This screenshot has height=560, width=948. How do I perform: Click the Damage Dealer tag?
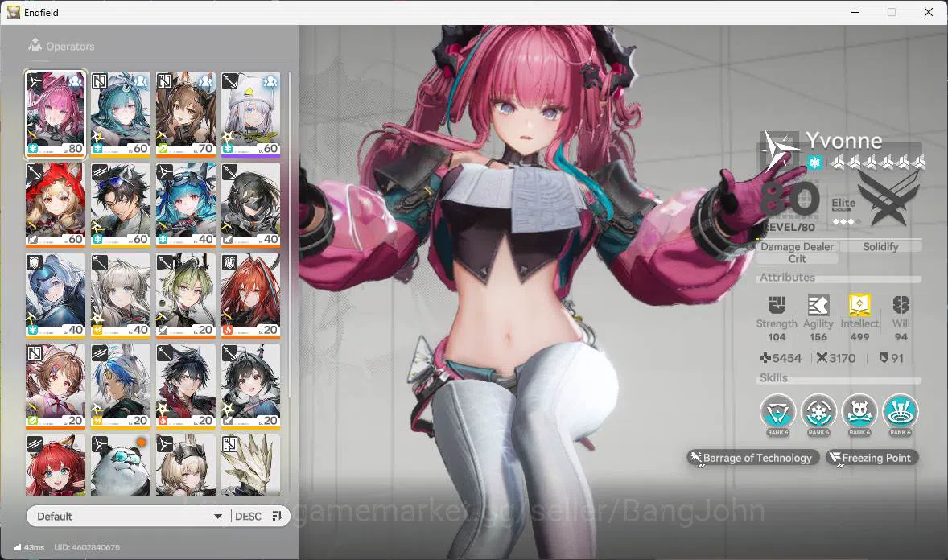coord(797,246)
